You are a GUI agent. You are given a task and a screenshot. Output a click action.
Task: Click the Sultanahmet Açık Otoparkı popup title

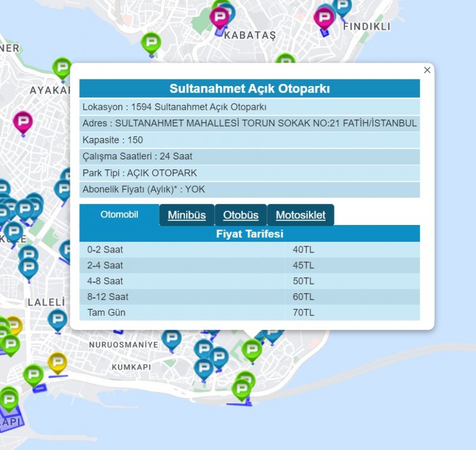coord(249,89)
